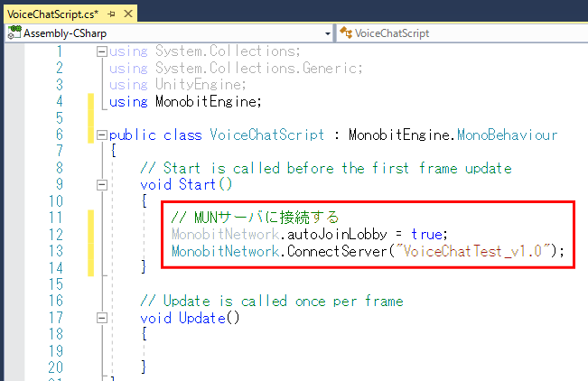The image size is (588, 381).
Task: Click the "VoiceChatTest_v1.0" string literal
Action: pyautogui.click(x=472, y=251)
